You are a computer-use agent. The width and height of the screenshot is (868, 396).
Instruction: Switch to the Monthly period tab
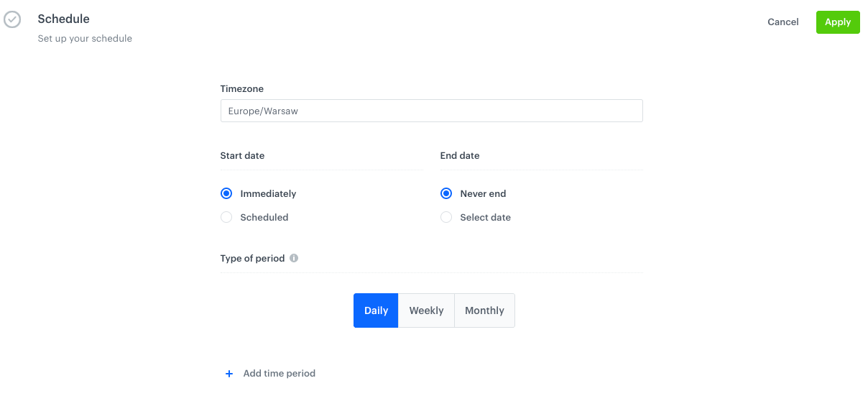point(484,310)
